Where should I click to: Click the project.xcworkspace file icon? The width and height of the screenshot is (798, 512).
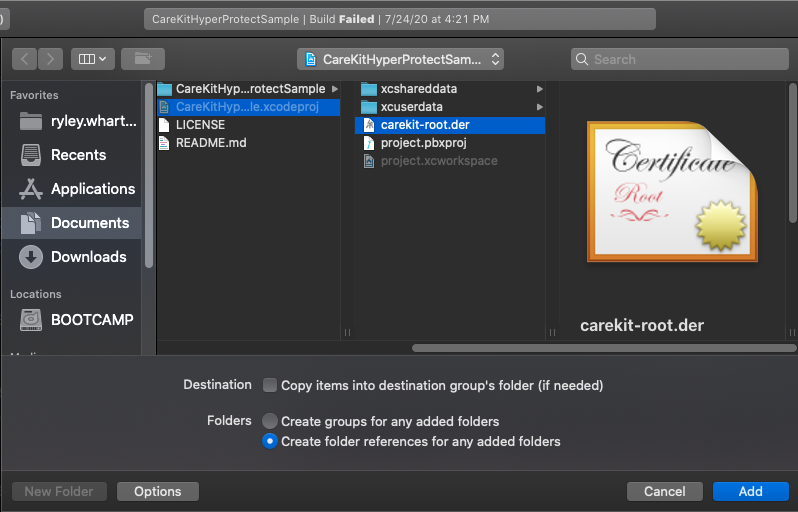(x=369, y=161)
